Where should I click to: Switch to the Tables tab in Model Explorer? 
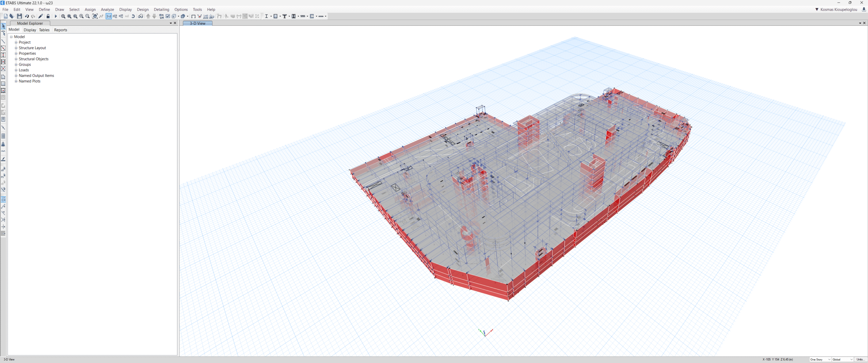[x=44, y=30]
